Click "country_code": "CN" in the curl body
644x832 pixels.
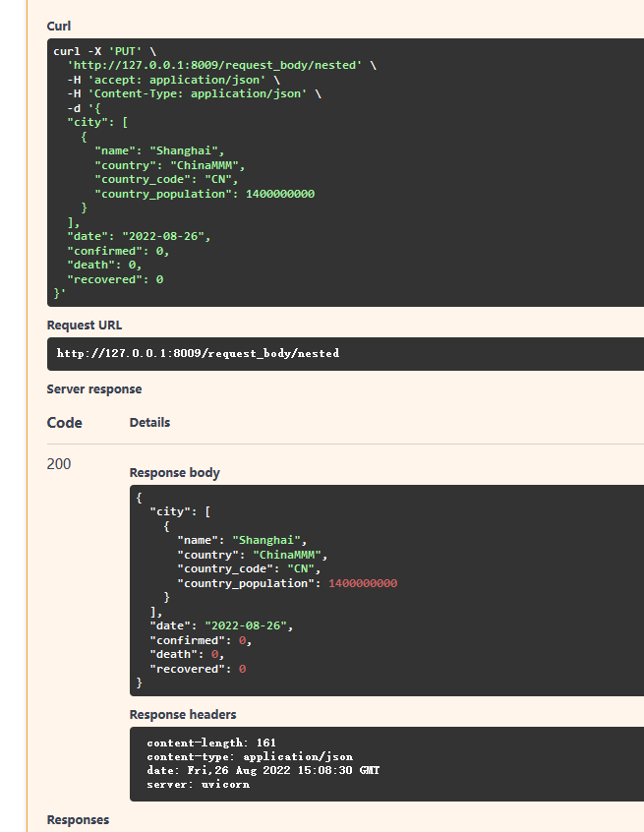coord(166,179)
